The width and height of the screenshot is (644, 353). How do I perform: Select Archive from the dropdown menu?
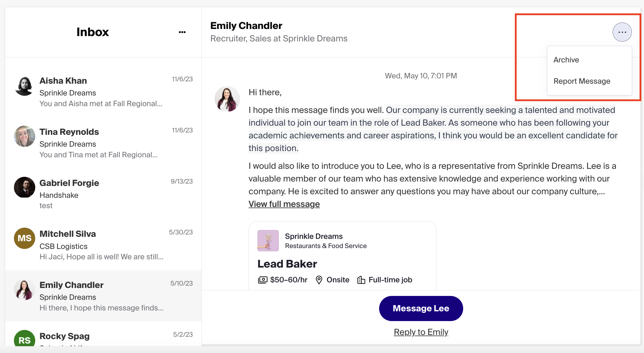[566, 60]
